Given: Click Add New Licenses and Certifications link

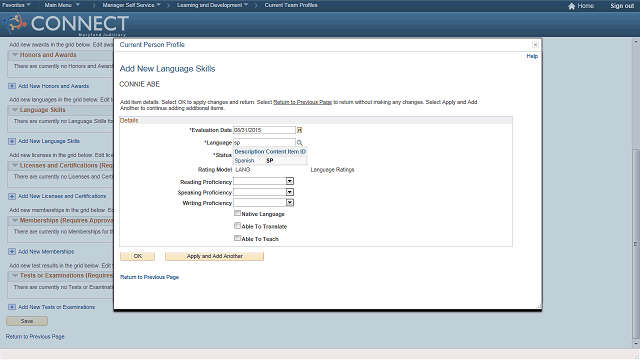Looking at the screenshot, I should pos(62,196).
